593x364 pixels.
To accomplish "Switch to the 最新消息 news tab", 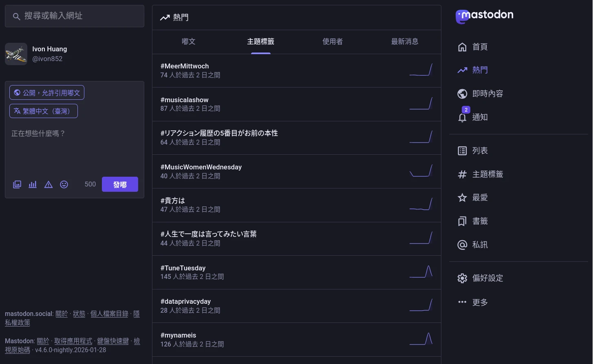I will point(404,42).
